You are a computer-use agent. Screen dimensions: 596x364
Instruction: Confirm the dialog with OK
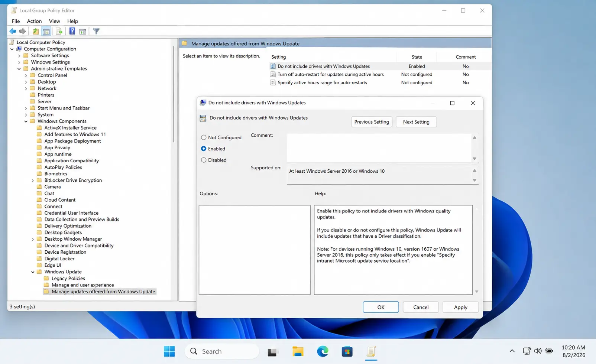381,307
